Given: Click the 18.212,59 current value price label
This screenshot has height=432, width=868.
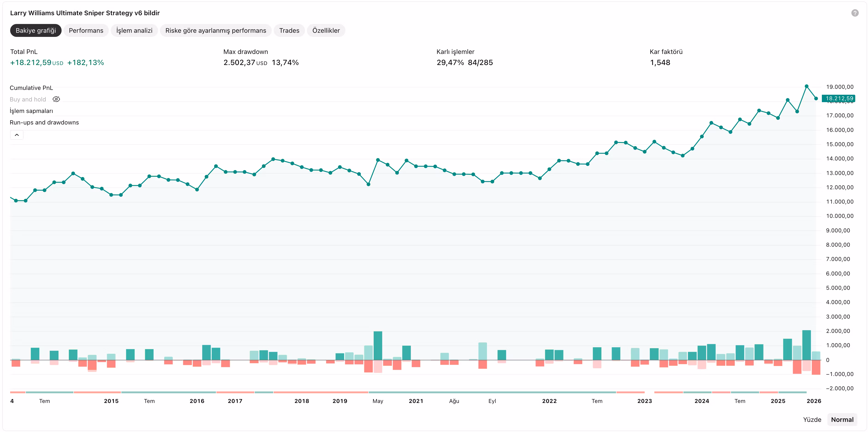Looking at the screenshot, I should tap(839, 99).
